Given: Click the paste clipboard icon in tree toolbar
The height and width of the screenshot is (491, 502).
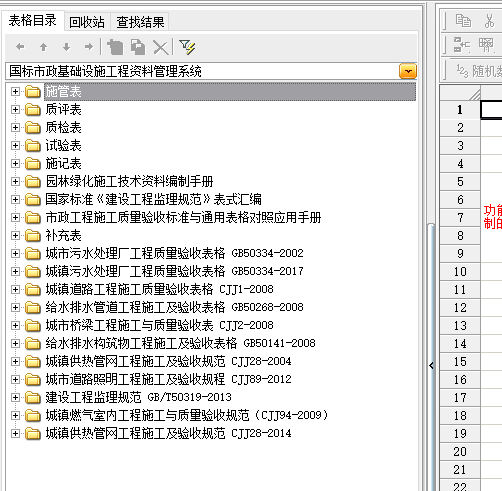Looking at the screenshot, I should 115,47.
